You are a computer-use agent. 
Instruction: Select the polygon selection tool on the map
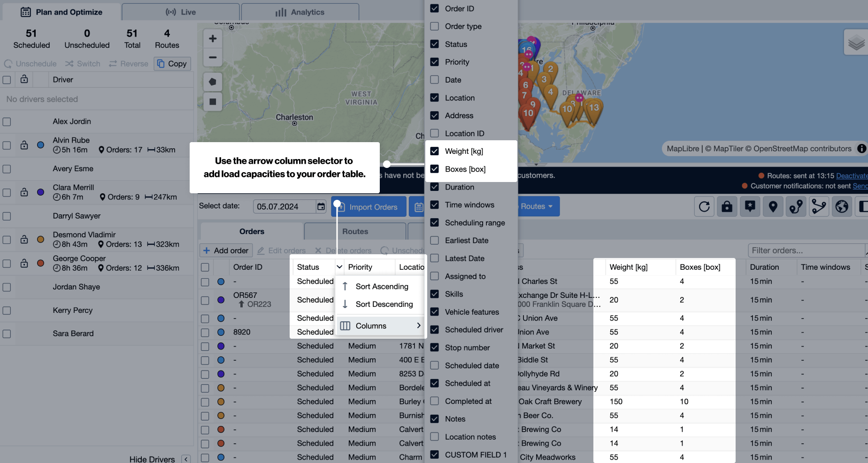213,82
